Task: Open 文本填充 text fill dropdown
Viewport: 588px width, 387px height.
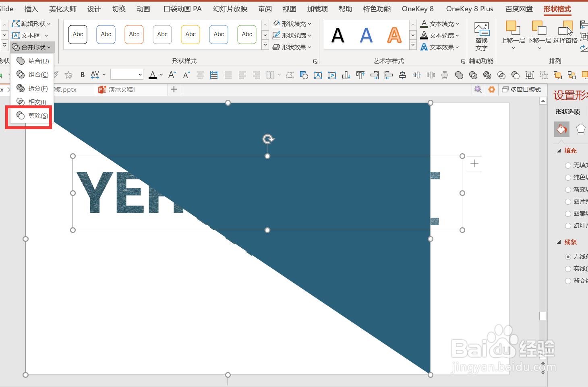Action: (x=440, y=24)
